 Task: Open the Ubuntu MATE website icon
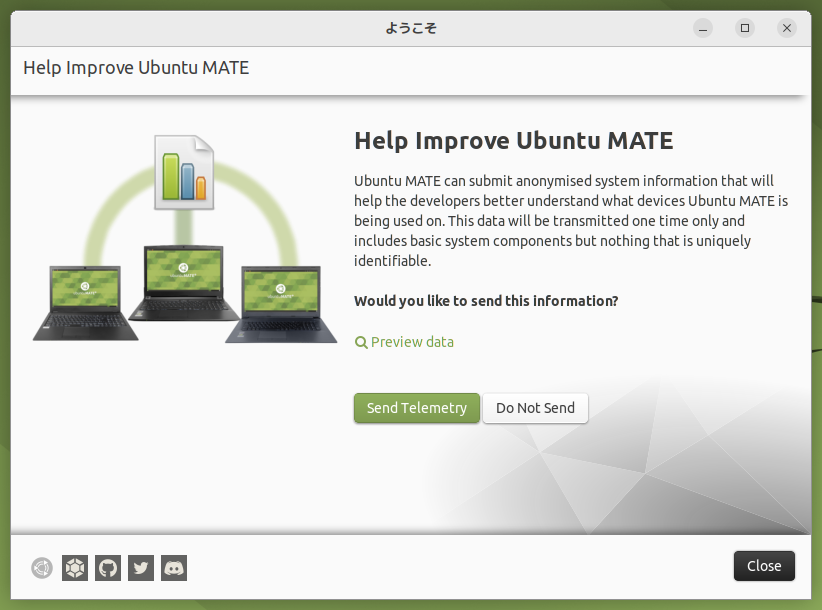coord(42,568)
